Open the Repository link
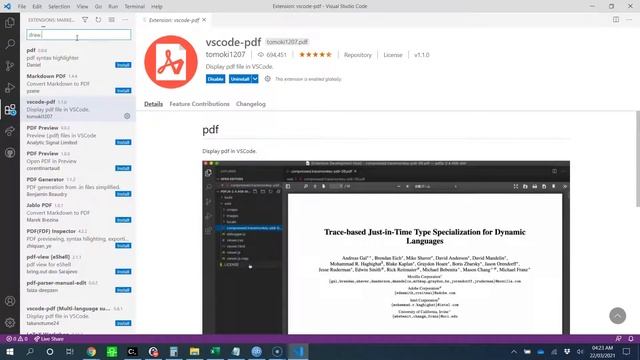Viewport: 640px width, 360px height. 358,55
